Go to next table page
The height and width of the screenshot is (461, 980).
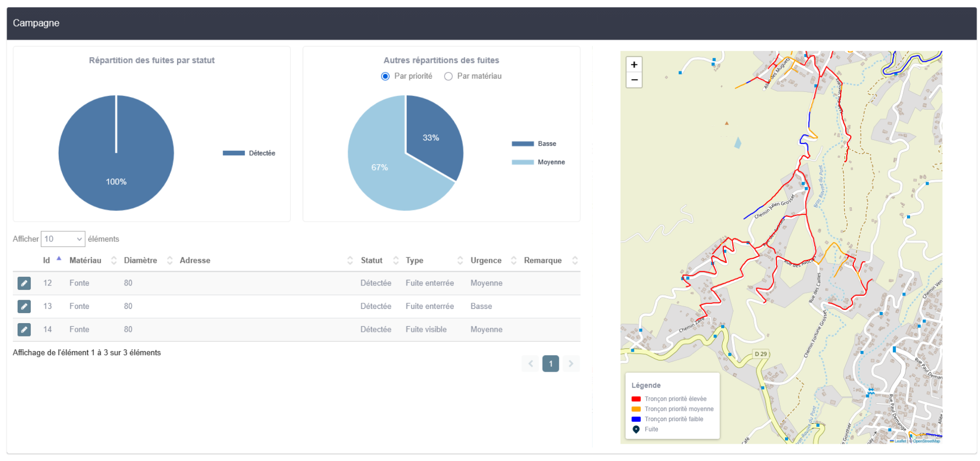(571, 364)
